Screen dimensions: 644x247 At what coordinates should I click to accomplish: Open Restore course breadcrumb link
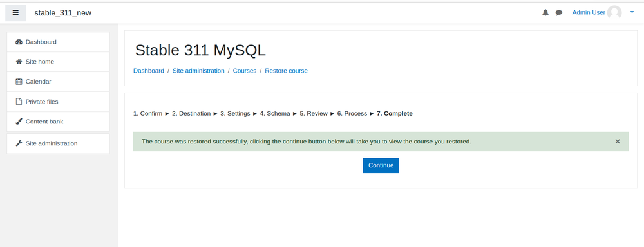click(x=287, y=71)
